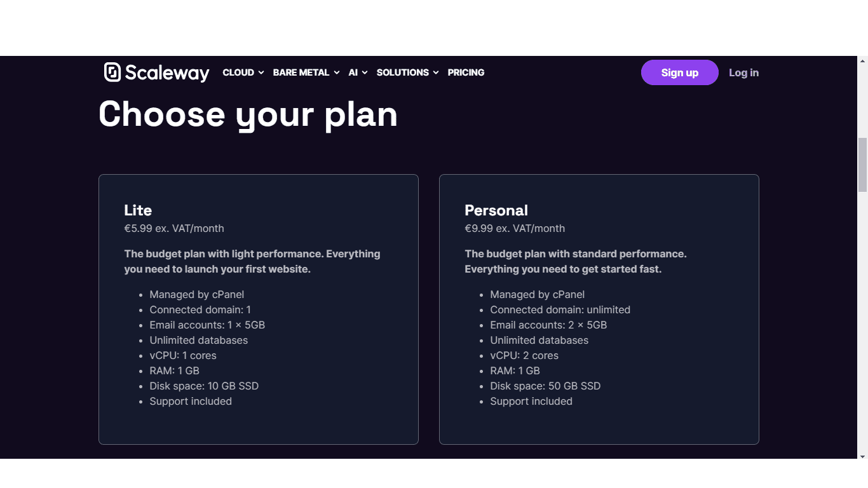This screenshot has height=488, width=868.
Task: Click the Lite plan title
Action: tap(138, 210)
